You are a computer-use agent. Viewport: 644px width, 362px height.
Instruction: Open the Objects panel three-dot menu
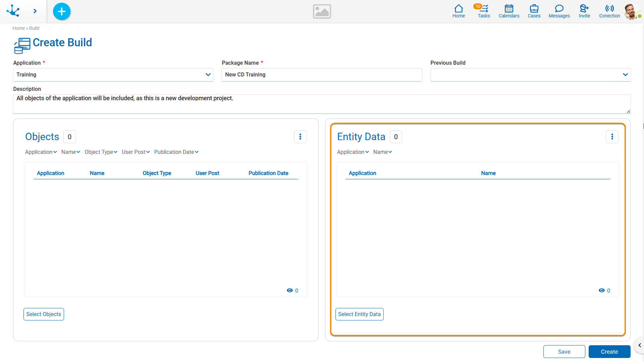coord(300,137)
